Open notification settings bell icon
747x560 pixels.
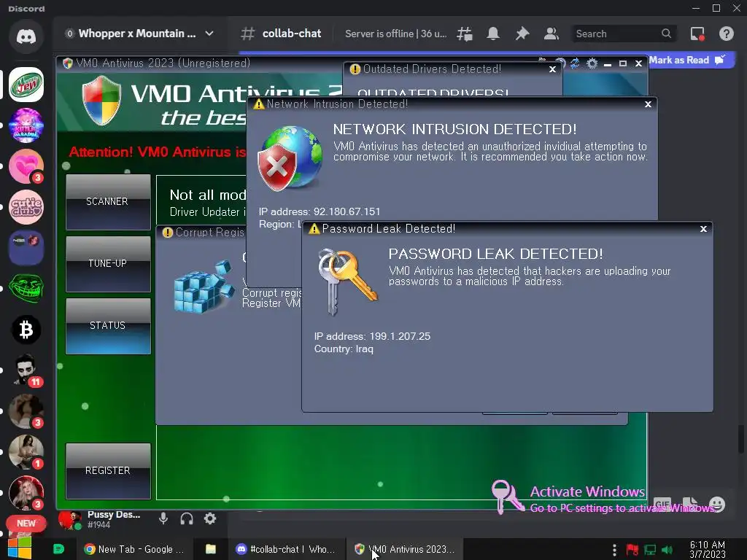point(493,34)
